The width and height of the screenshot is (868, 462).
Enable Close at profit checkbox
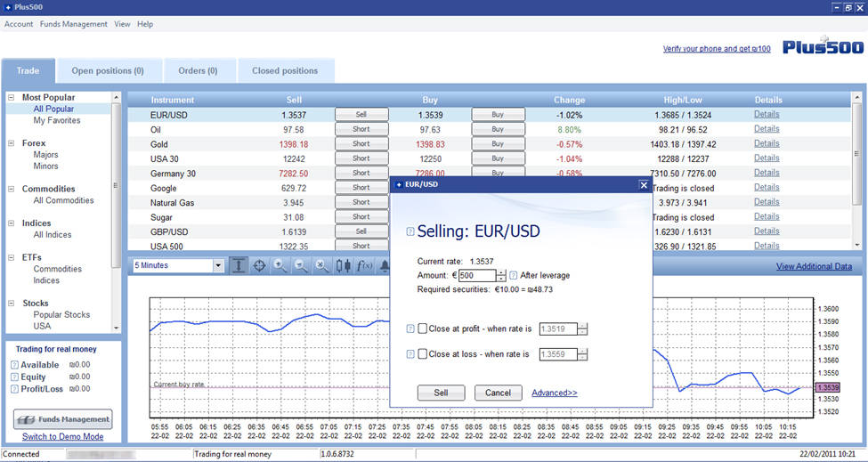[423, 328]
